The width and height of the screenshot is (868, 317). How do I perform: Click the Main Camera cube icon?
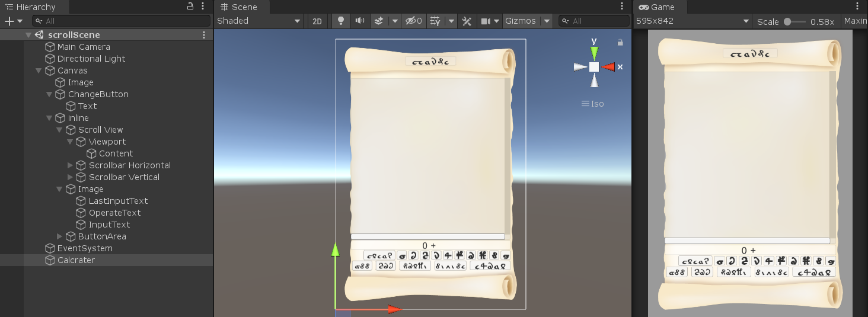pyautogui.click(x=50, y=47)
